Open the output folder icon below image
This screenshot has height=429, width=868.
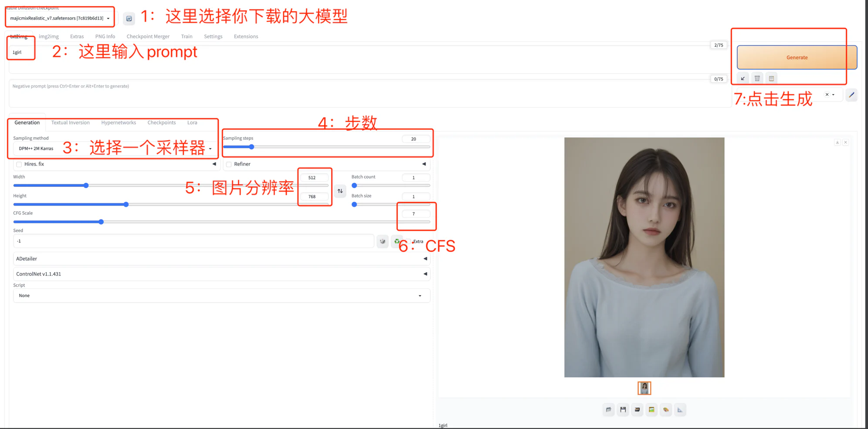pos(608,409)
